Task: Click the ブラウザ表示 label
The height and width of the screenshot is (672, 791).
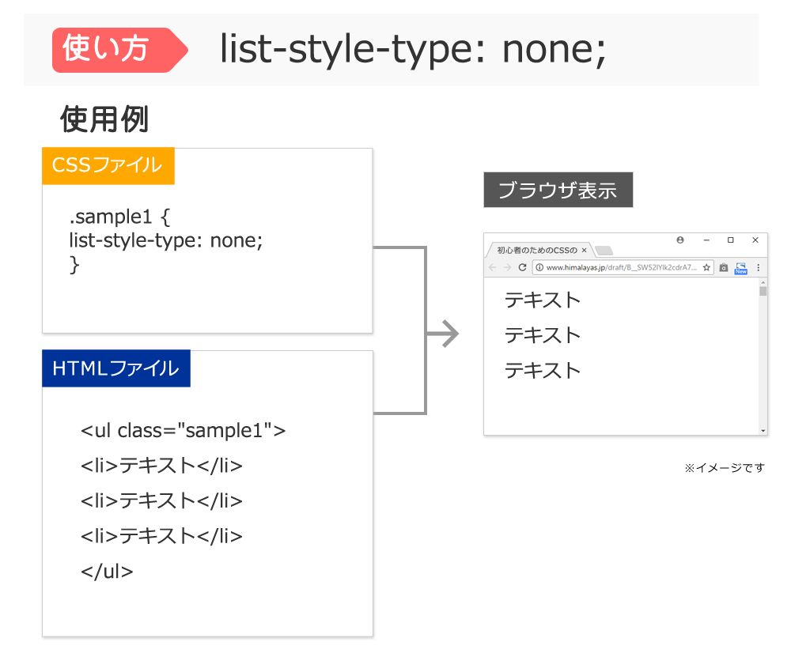Action: click(558, 189)
